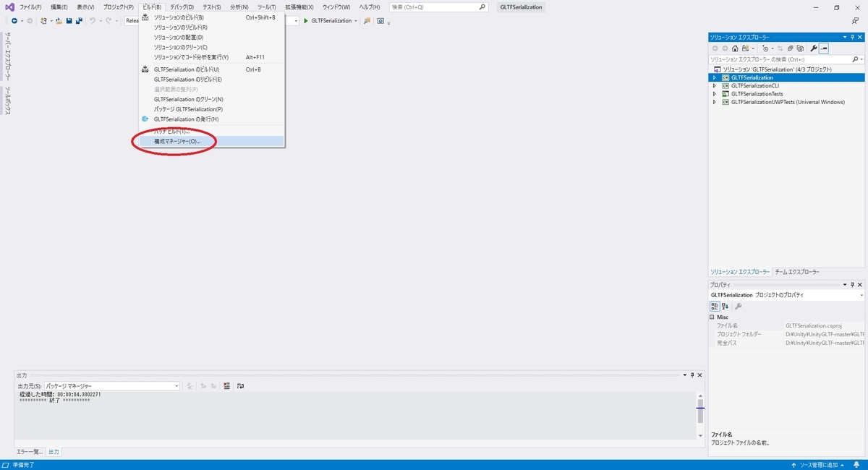Screen dimensions: 868x470
Task: Click Home icon in Solution Explorer toolbar
Action: 735,48
